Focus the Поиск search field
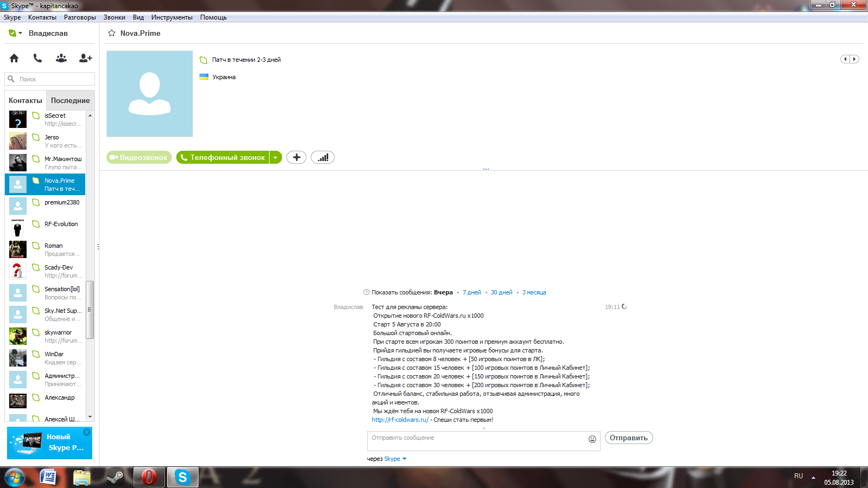 (50, 79)
